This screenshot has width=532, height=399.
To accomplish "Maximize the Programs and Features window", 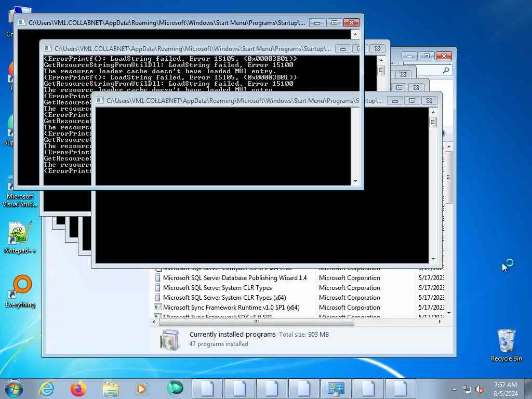I will pyautogui.click(x=427, y=56).
